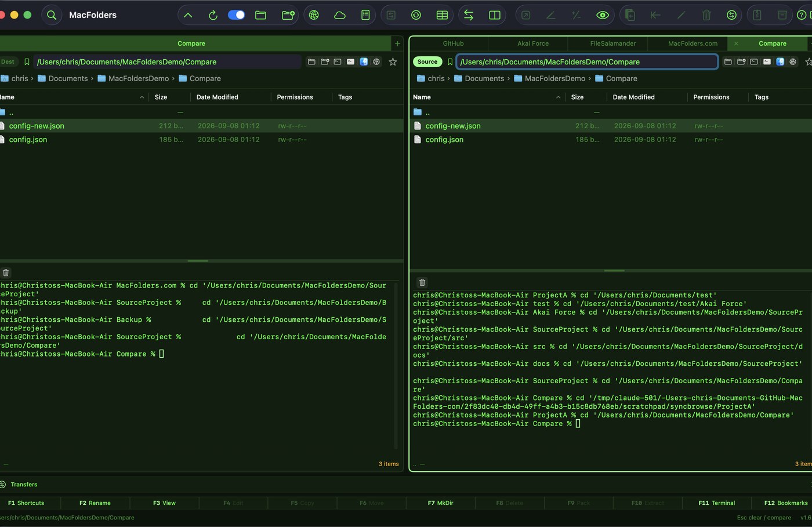Favorite the Dest pane folder with the star
The width and height of the screenshot is (812, 527).
[393, 62]
